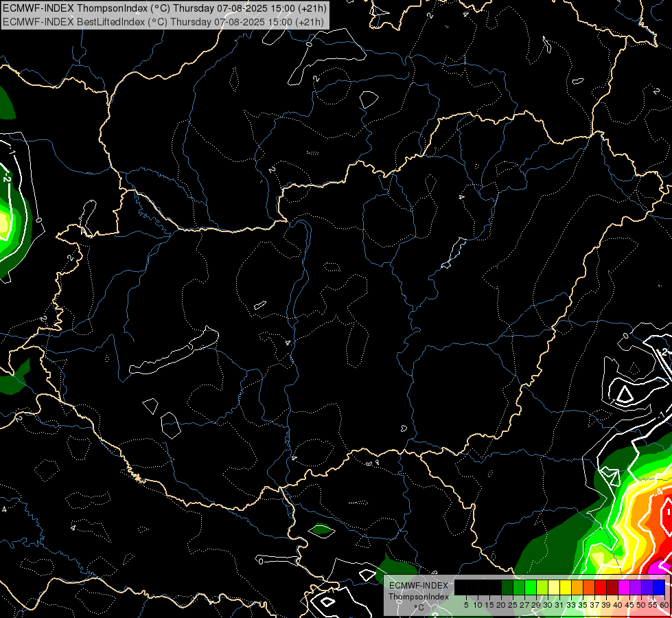Image resolution: width=672 pixels, height=618 pixels.
Task: Click the legend value '27'
Action: point(524,605)
